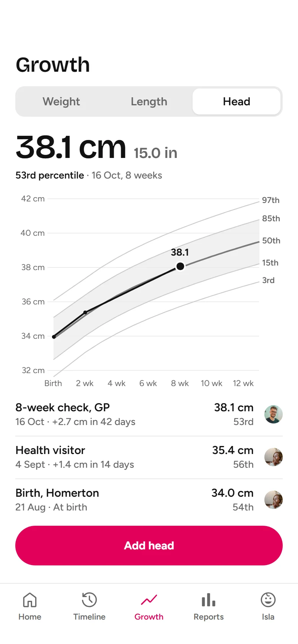Image resolution: width=298 pixels, height=644 pixels.
Task: Tap the avatar on Birth, Homerton entry
Action: coord(274,500)
